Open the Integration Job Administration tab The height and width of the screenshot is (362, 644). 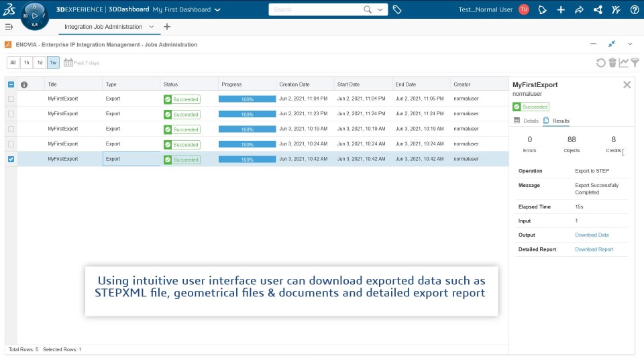pos(103,27)
